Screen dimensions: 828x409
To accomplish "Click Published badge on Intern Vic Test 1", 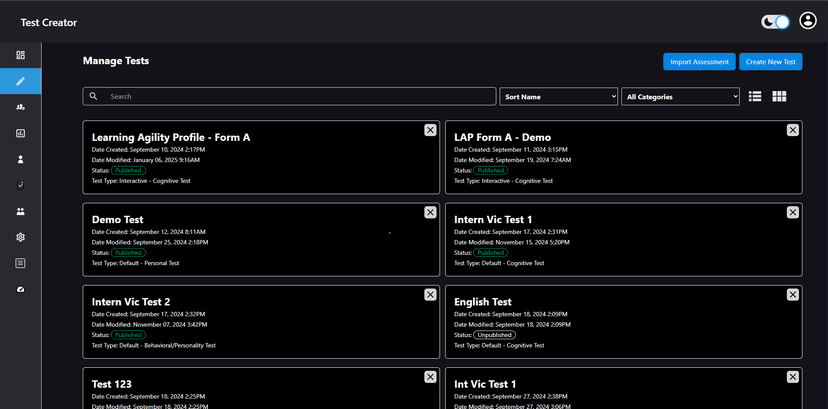I will tap(491, 253).
